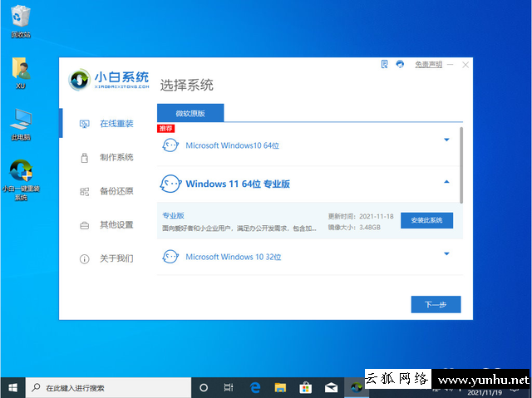Click the 下一步 button

coord(436,304)
